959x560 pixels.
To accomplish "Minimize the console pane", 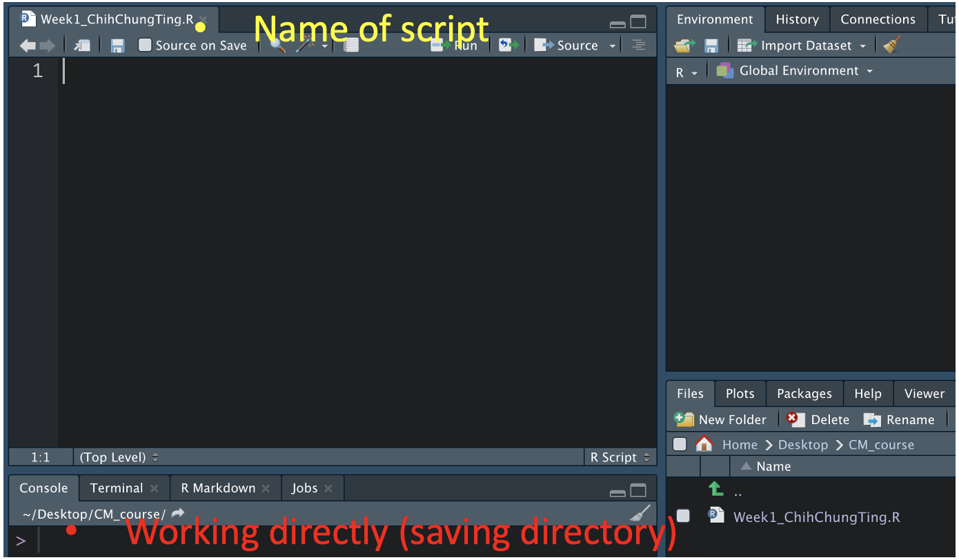I will (x=618, y=492).
